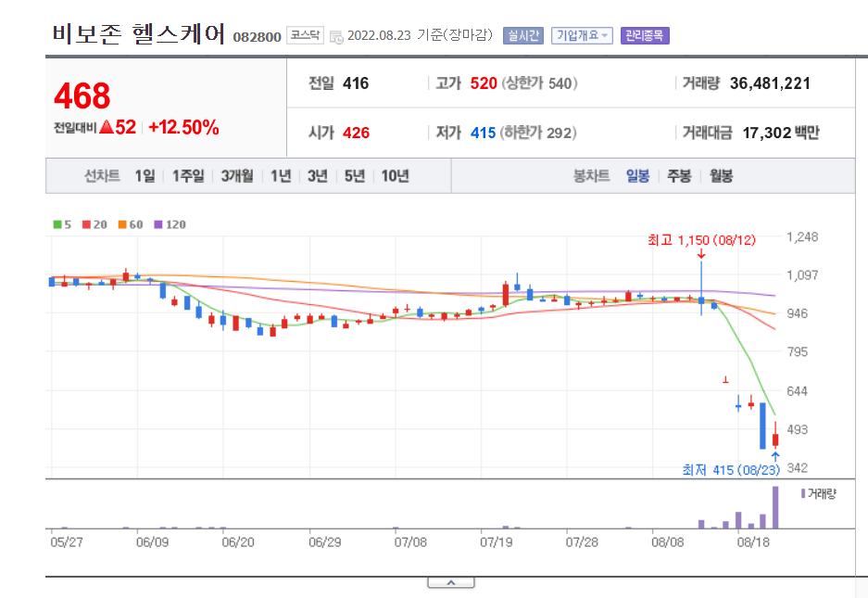The height and width of the screenshot is (598, 868).
Task: Select the 1년 line chart period
Action: click(281, 176)
